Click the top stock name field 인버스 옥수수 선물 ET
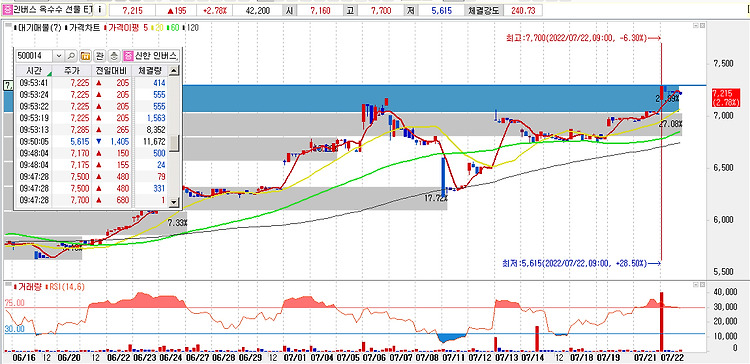Screen dimensions: 750x364 [53, 9]
